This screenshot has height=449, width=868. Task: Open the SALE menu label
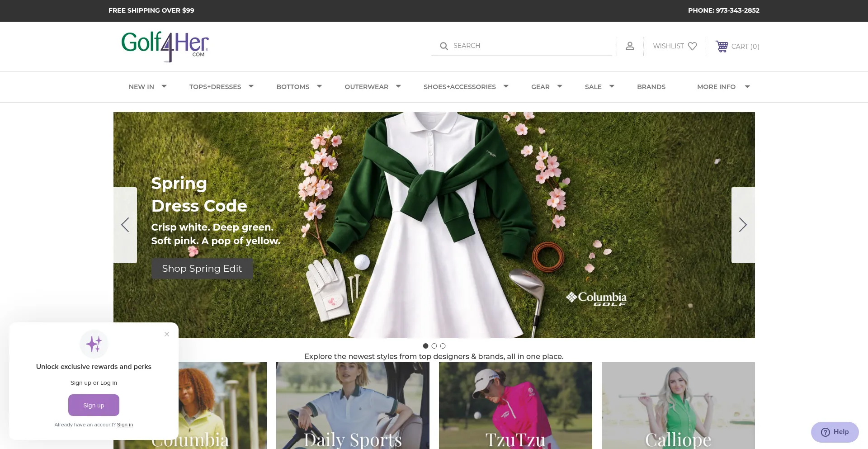[x=593, y=87]
